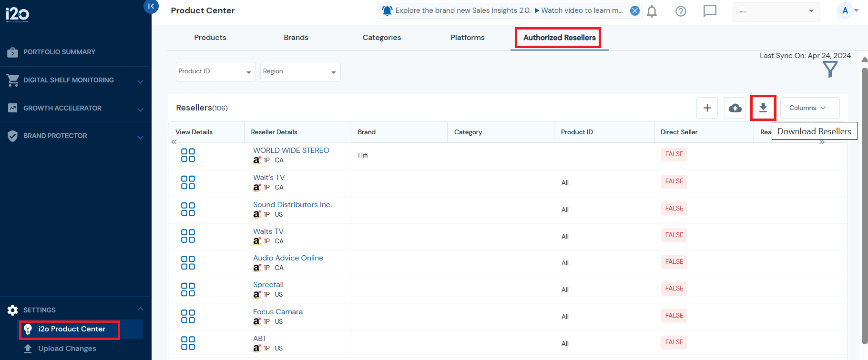Click Watch video to learn more link

[581, 10]
